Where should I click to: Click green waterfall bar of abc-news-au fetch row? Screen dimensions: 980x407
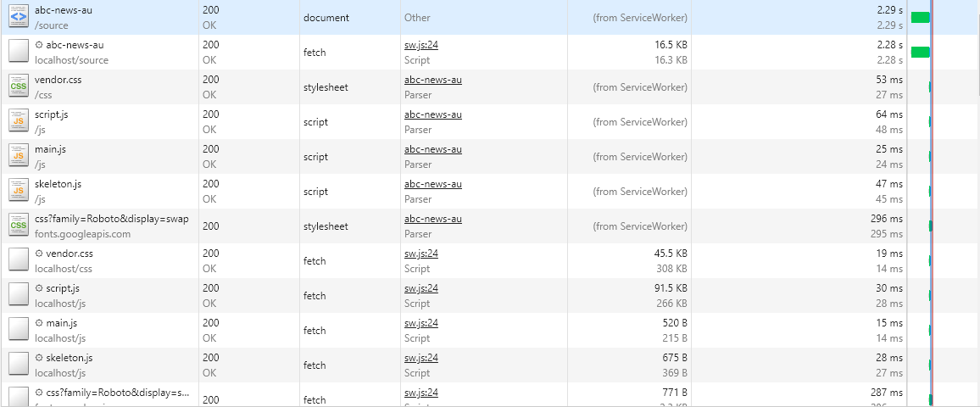pos(920,52)
